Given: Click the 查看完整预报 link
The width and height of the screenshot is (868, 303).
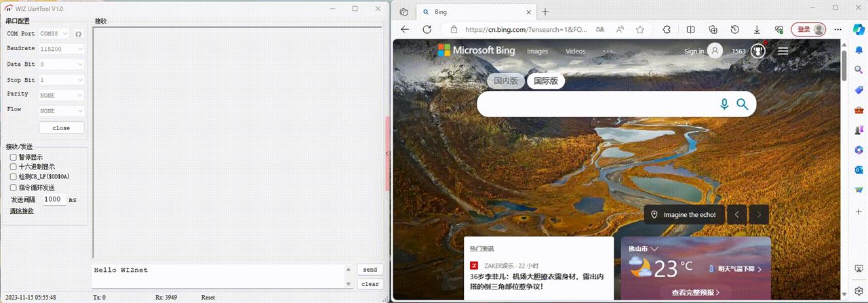Looking at the screenshot, I should coord(696,293).
